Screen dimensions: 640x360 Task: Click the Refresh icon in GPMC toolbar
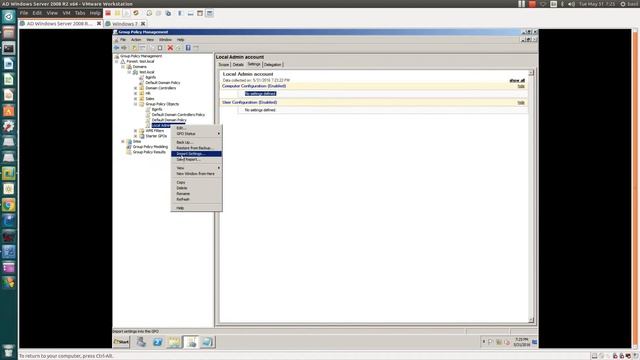coord(179,48)
